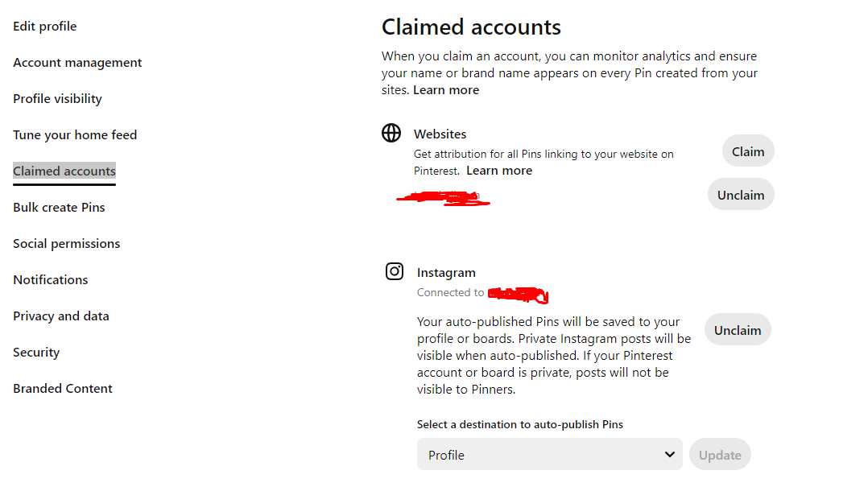
Task: Open Bulk create Pins page
Action: [x=60, y=208]
